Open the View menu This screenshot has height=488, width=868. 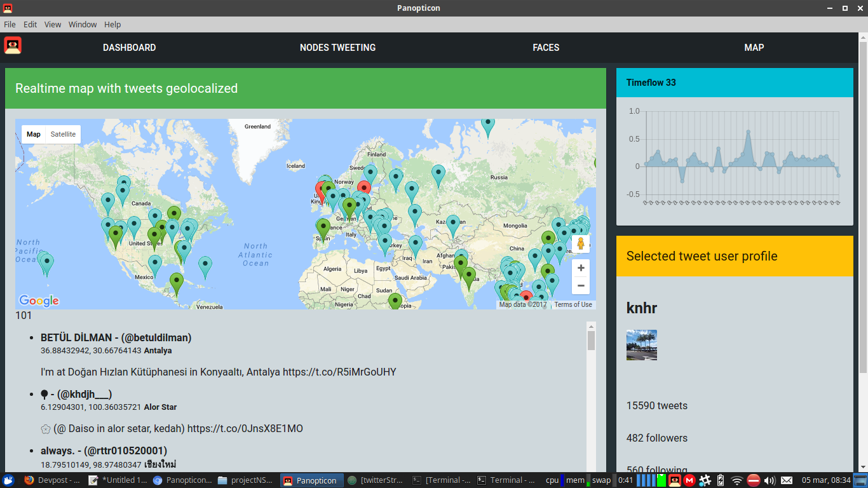click(53, 24)
